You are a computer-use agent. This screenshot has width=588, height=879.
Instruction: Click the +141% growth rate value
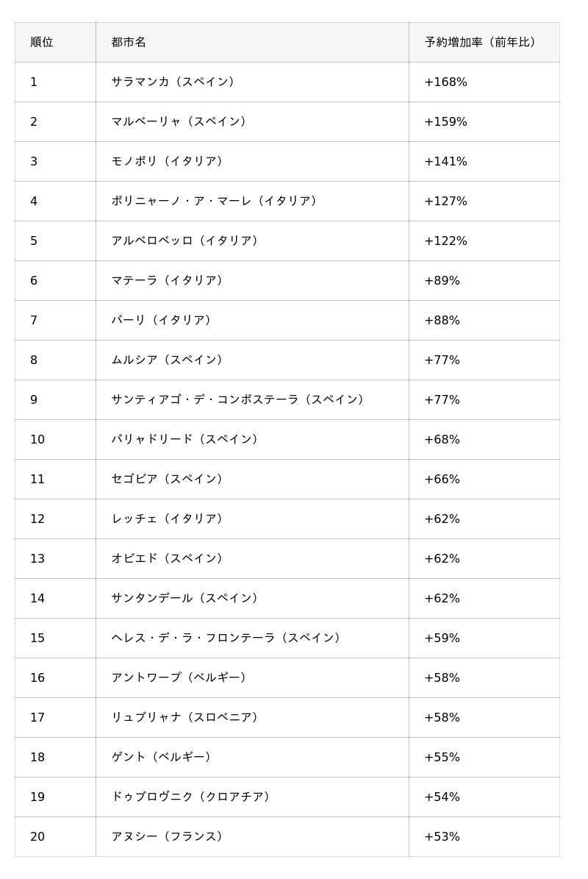445,162
